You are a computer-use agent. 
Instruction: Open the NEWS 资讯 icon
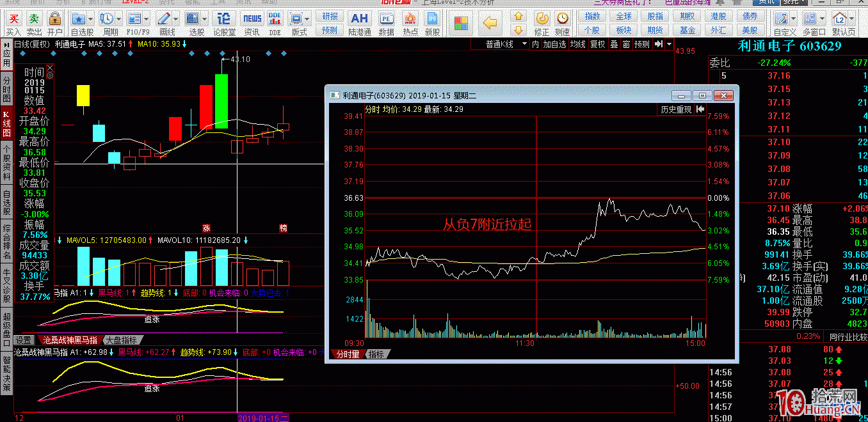tap(252, 19)
